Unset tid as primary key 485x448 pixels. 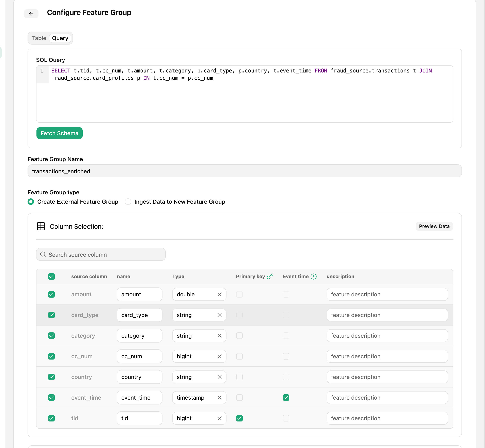click(239, 418)
